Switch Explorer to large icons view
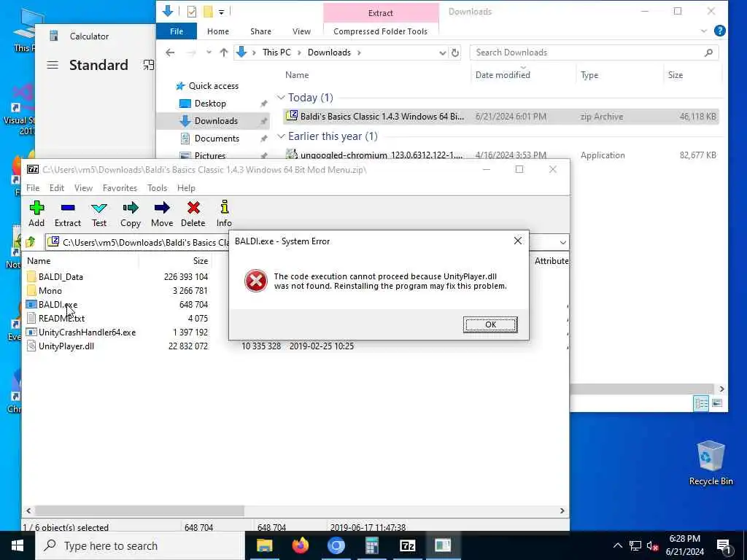The width and height of the screenshot is (747, 560). tap(716, 403)
